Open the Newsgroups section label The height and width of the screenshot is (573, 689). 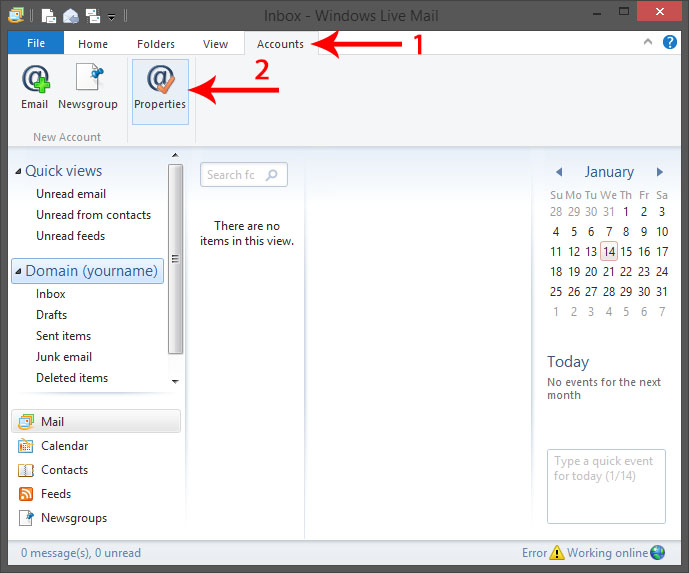74,518
